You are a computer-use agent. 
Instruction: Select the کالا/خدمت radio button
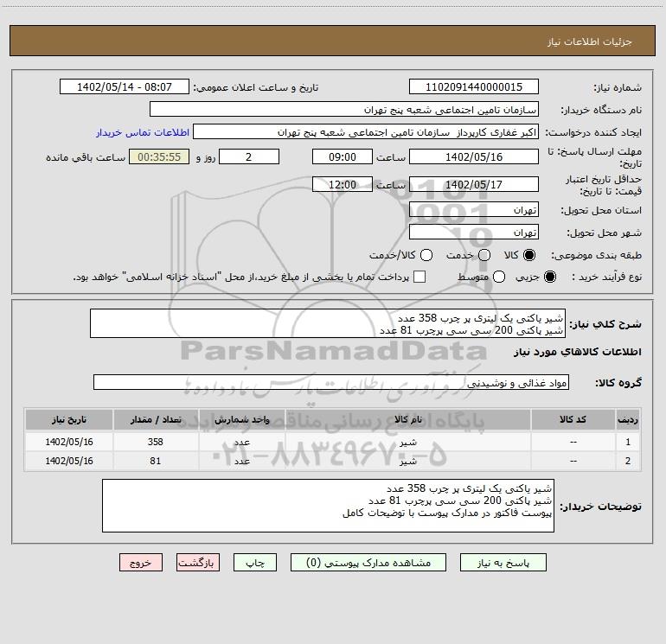(x=426, y=255)
